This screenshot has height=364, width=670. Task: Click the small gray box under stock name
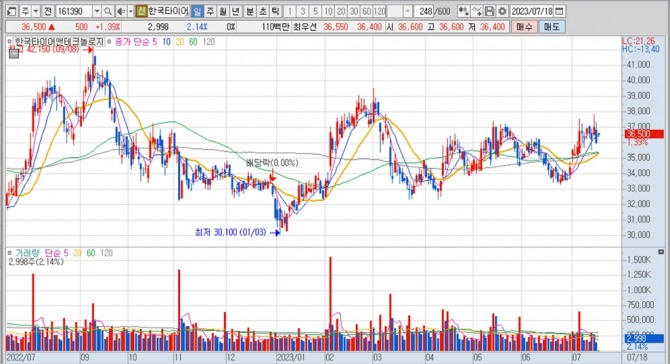click(14, 54)
